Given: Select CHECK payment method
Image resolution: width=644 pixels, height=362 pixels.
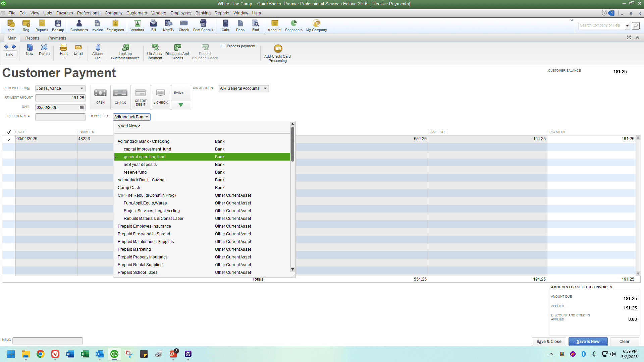Looking at the screenshot, I should (x=120, y=97).
